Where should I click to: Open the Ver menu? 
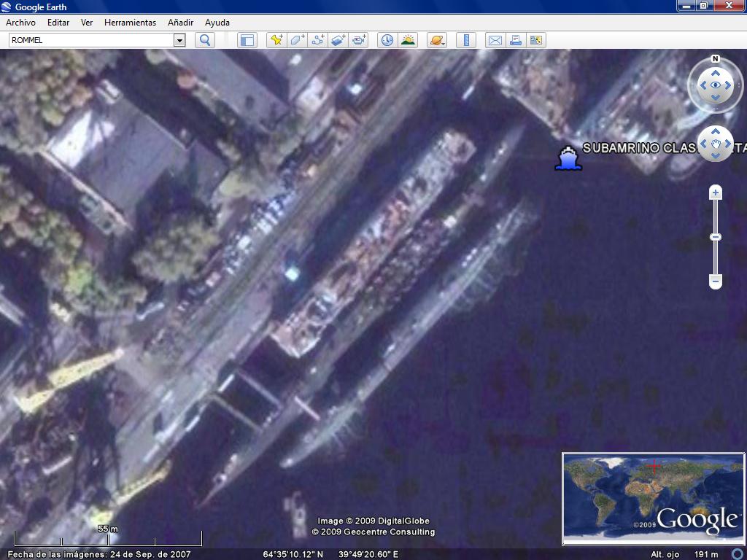coord(87,23)
